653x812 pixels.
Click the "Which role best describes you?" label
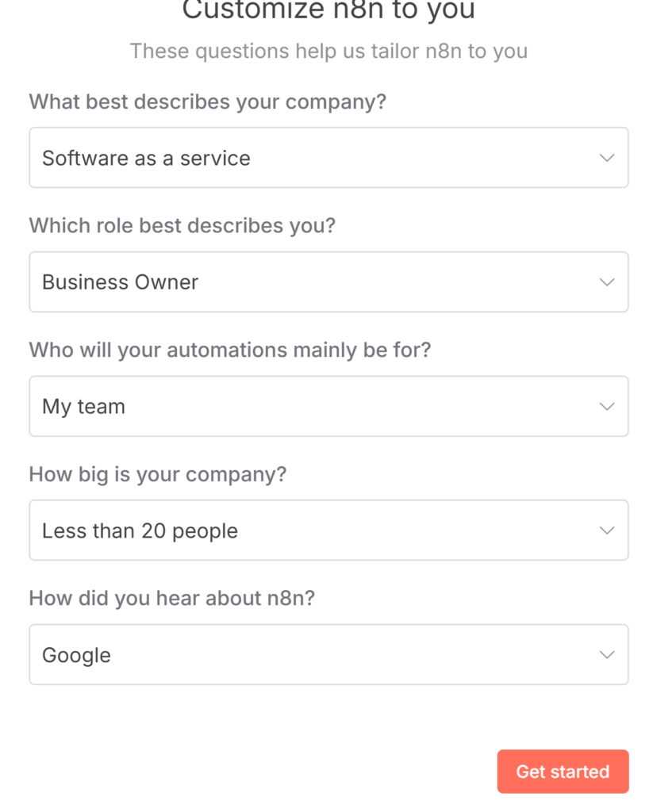pyautogui.click(x=182, y=226)
